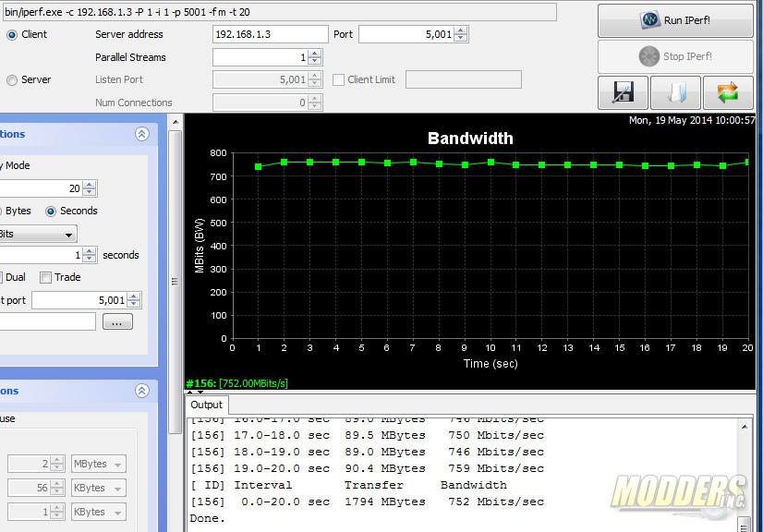Click the file path input next to browse
The width and height of the screenshot is (763, 532).
click(48, 321)
